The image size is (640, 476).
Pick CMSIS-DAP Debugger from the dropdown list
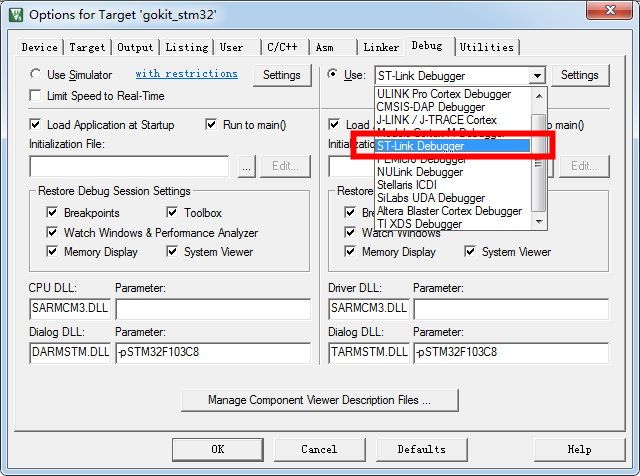coord(430,107)
